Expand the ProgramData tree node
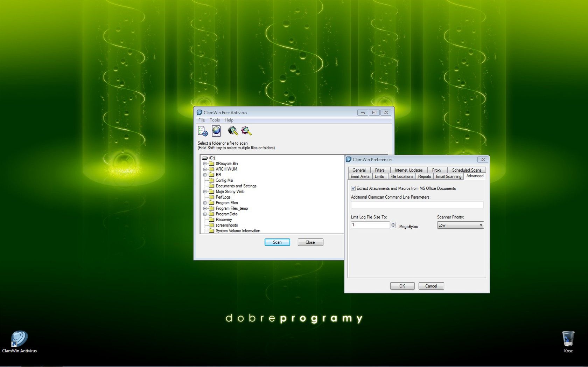 click(x=205, y=214)
